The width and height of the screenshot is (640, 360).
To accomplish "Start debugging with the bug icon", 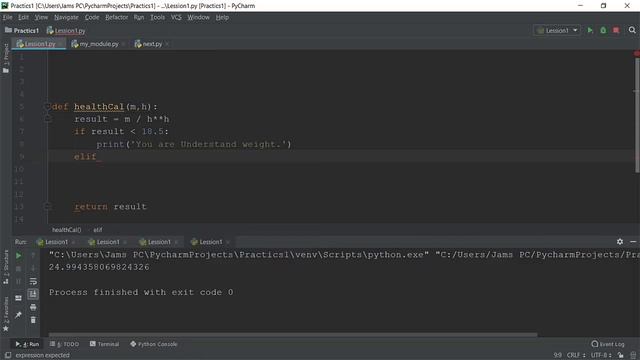I will pos(603,30).
